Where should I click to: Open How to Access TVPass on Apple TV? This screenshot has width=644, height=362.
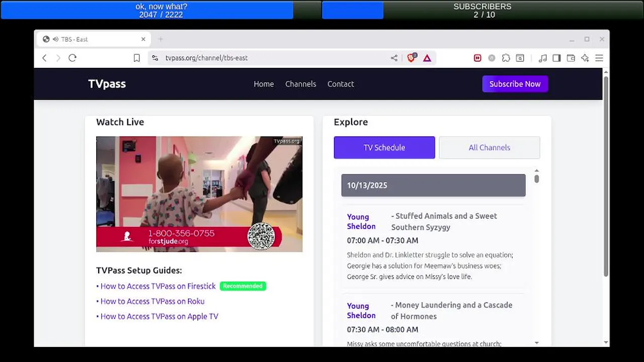click(159, 316)
